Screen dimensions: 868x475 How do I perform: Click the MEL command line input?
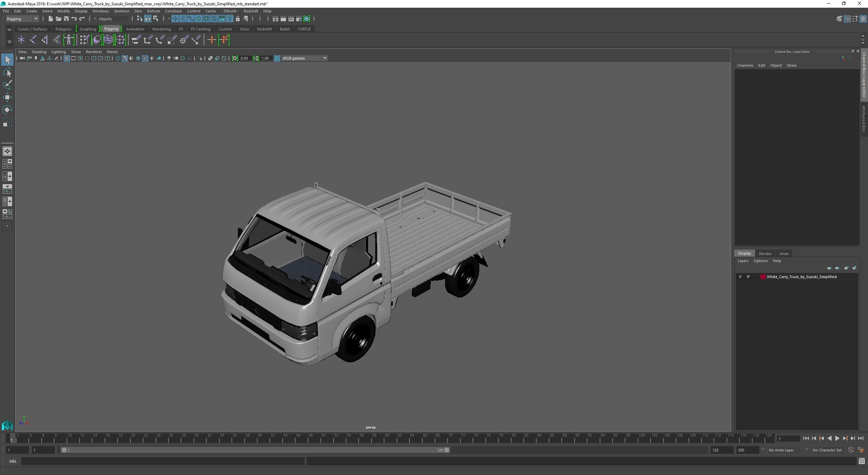pos(163,461)
